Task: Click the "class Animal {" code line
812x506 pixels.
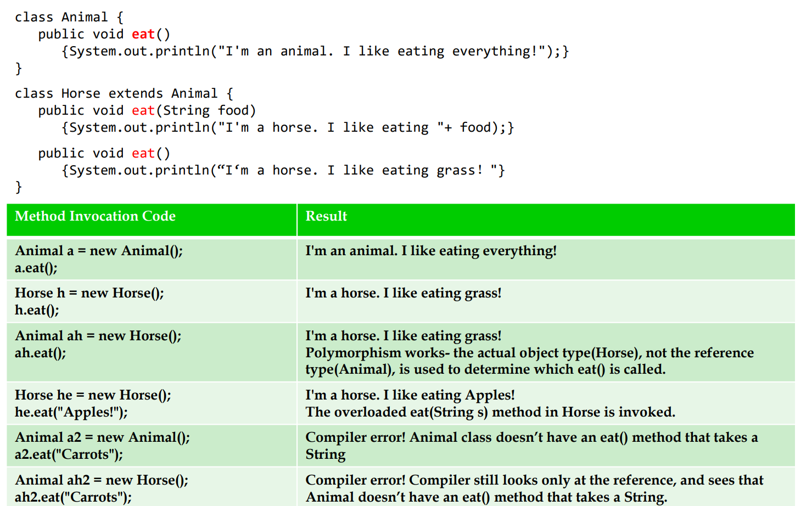Action: tap(69, 18)
